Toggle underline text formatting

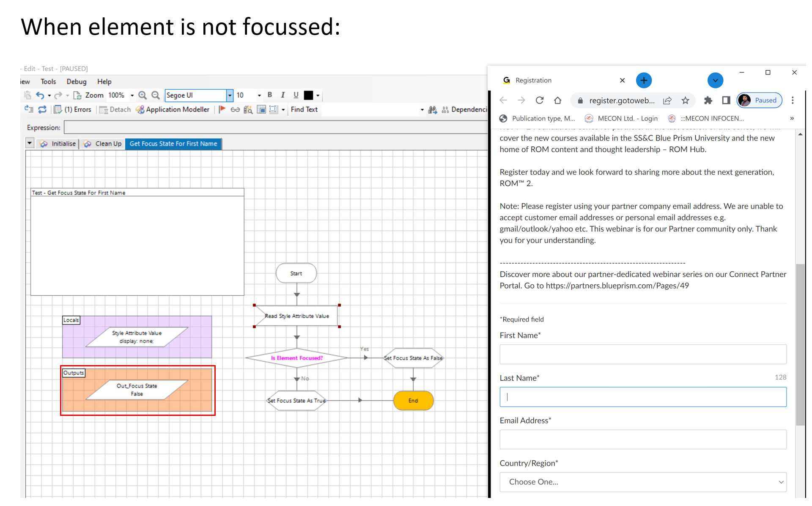click(x=296, y=95)
